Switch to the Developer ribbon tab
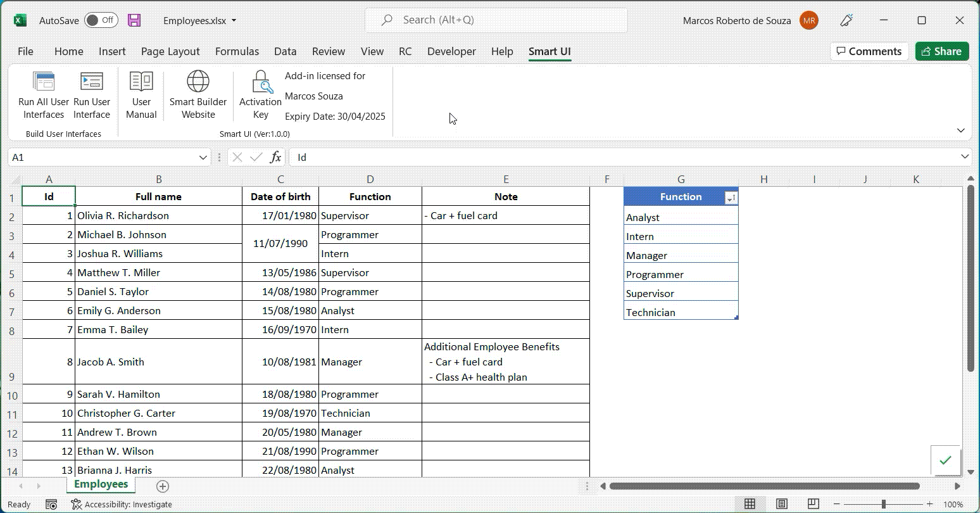Image resolution: width=980 pixels, height=513 pixels. point(451,51)
